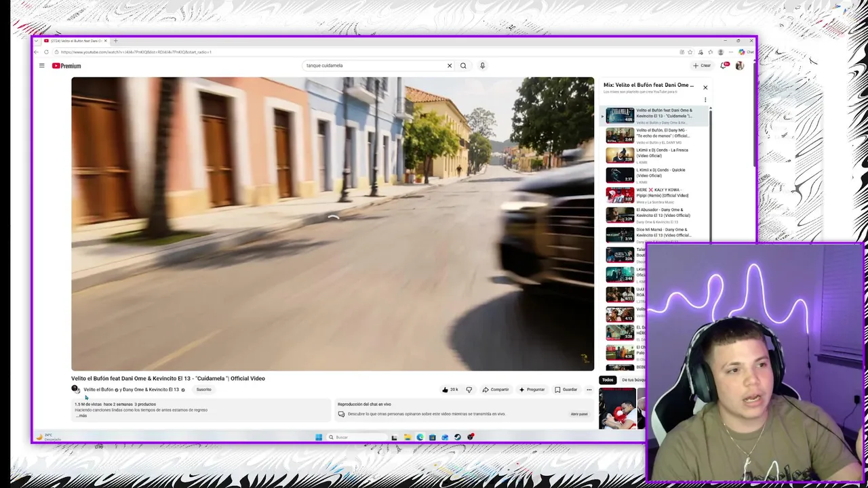
Task: Open the account avatar menu
Action: 740,66
